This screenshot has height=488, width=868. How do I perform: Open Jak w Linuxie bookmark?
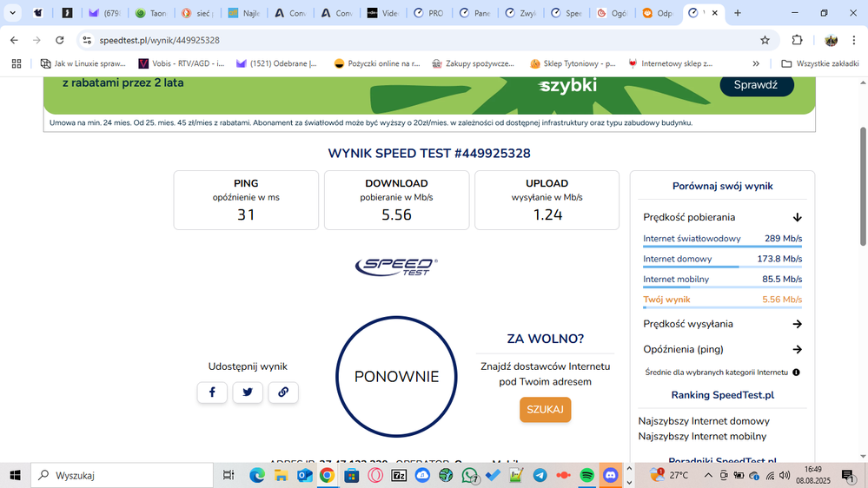click(83, 63)
